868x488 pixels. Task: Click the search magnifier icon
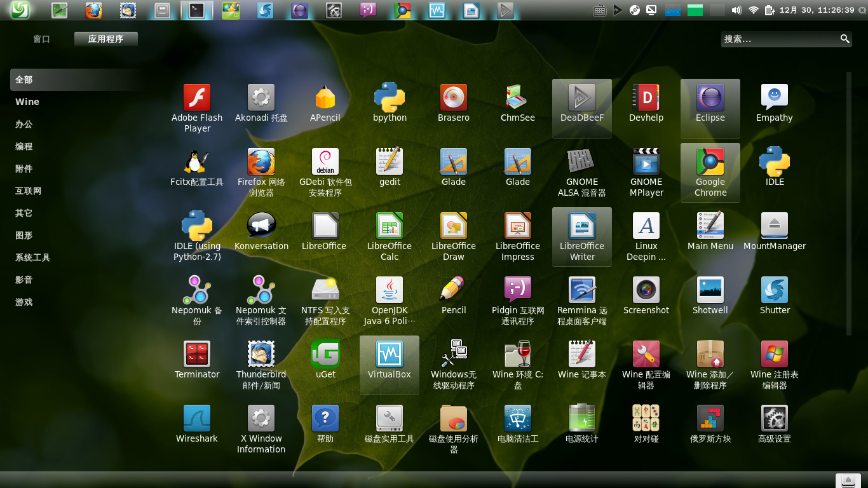click(x=845, y=39)
